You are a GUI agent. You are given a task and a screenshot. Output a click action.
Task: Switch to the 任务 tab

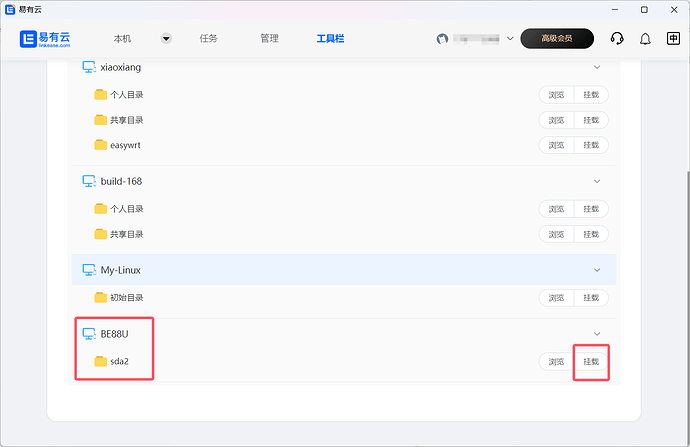point(208,39)
